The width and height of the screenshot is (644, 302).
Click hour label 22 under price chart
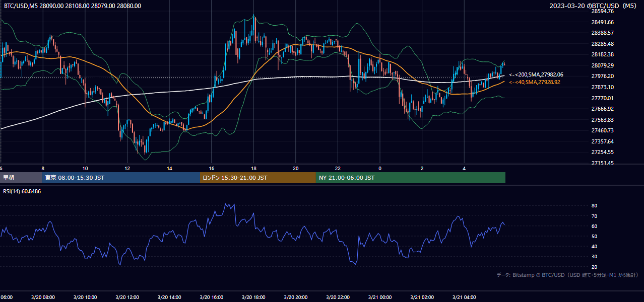pyautogui.click(x=338, y=169)
